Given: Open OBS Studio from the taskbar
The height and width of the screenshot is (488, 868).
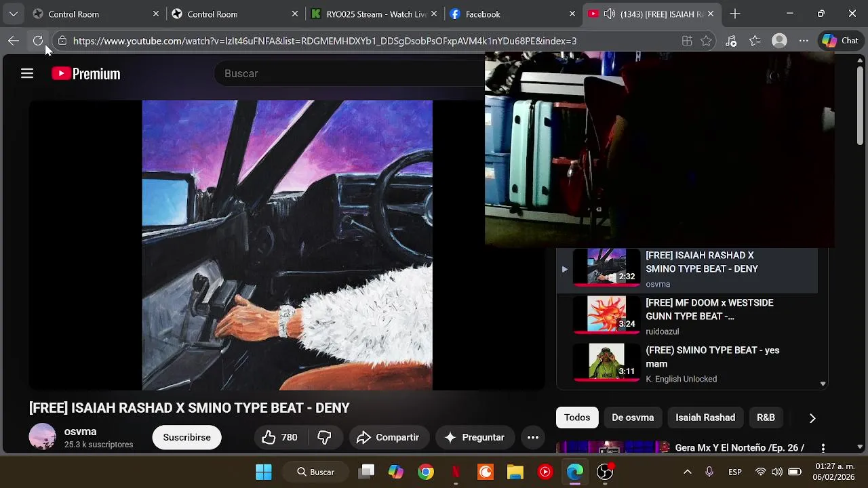Looking at the screenshot, I should tap(604, 472).
